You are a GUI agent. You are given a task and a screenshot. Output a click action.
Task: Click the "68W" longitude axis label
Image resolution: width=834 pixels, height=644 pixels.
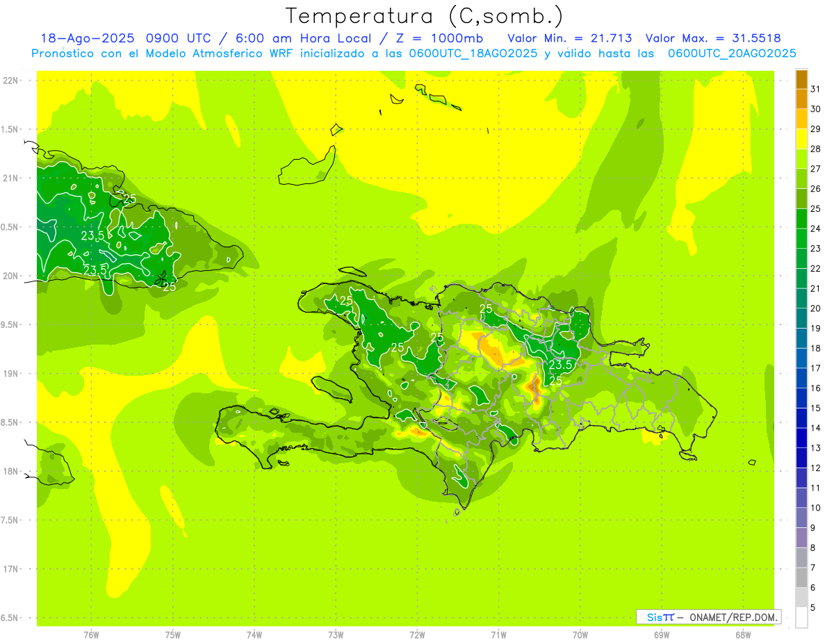click(x=743, y=634)
